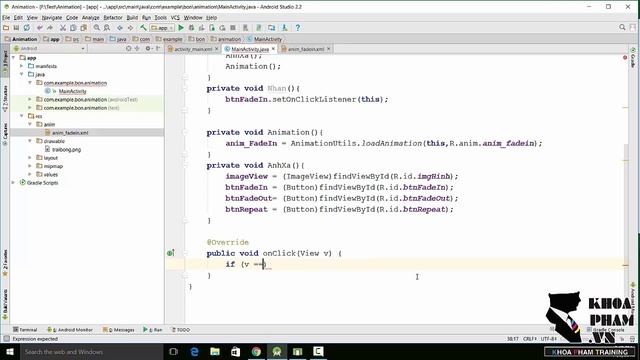Click the green Run app button
Image resolution: width=640 pixels, height=360 pixels.
(x=181, y=28)
